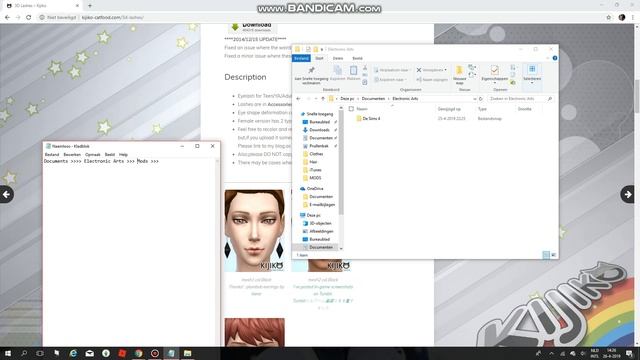
Task: Open Beeld menu in Kladblok
Action: click(x=110, y=155)
